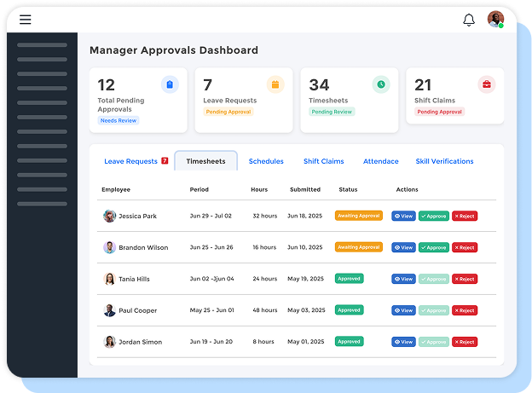Click the faded Approve button for Tania Hills
Viewport: 532px width, 393px height.
tap(434, 279)
